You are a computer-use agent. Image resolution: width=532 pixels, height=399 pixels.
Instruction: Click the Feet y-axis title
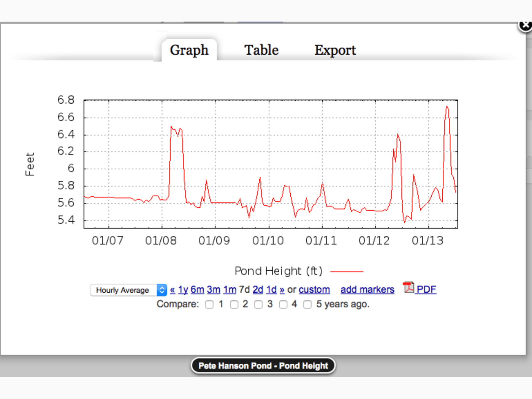click(x=30, y=164)
